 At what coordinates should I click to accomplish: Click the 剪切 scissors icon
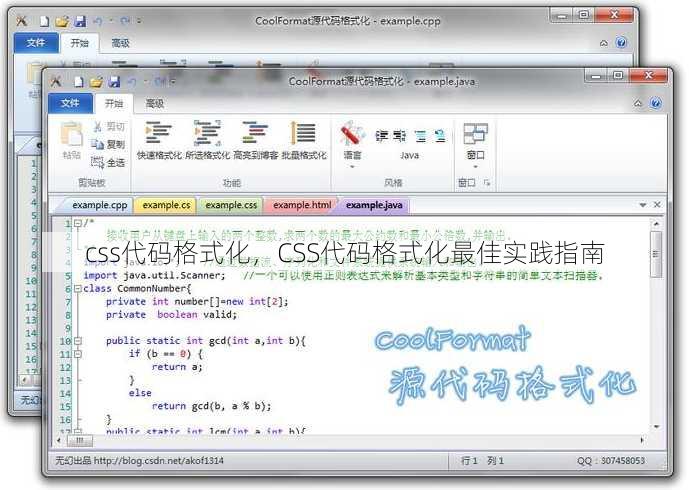tap(98, 127)
